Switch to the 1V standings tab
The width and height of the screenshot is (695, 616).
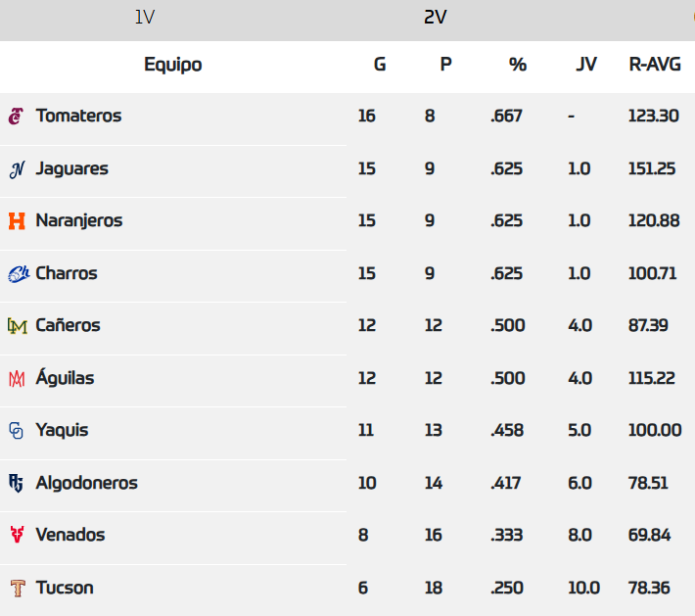coord(145,18)
